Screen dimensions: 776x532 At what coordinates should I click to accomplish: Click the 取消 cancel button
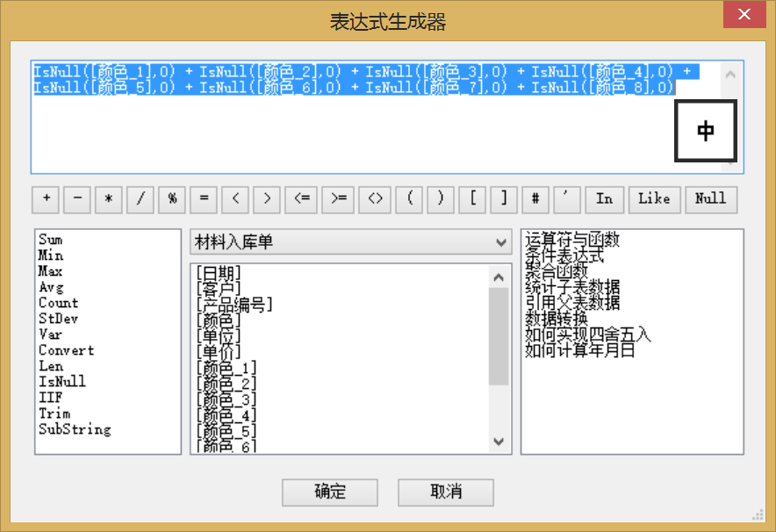(x=446, y=492)
